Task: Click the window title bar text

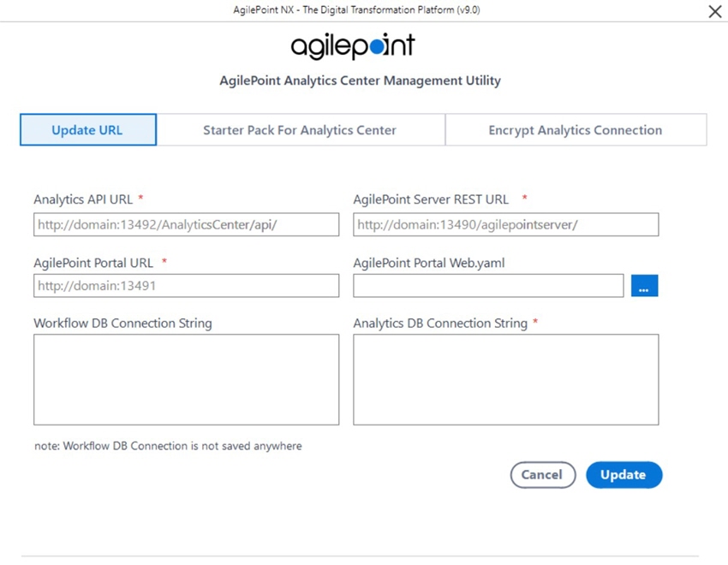Action: (x=356, y=9)
